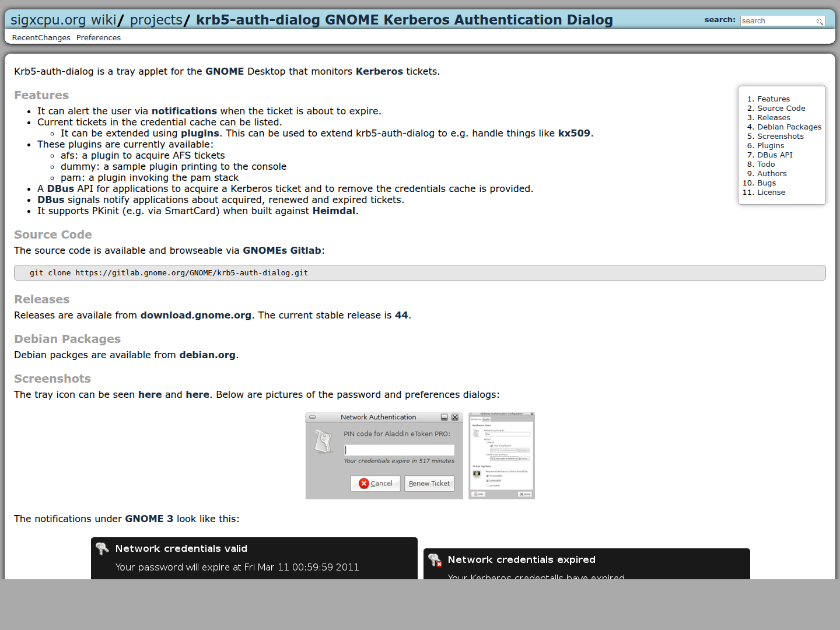Screen dimensions: 840x630
Task: Jump to Releases in contents
Action: click(x=773, y=118)
